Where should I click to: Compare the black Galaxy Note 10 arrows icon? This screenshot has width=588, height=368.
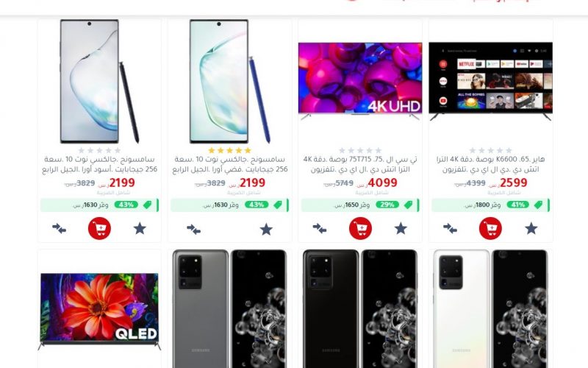[x=60, y=228]
